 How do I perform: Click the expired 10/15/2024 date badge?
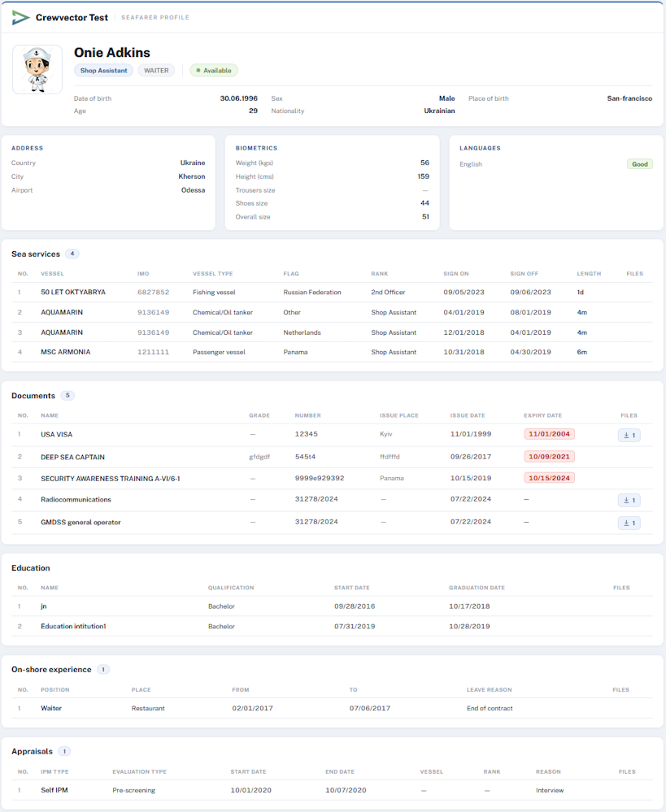pyautogui.click(x=549, y=478)
